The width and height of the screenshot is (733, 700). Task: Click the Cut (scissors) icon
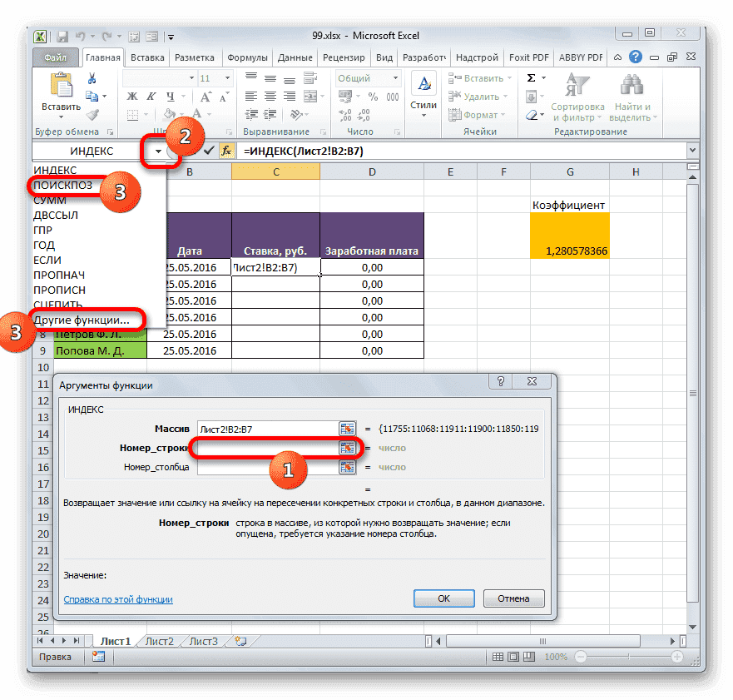[92, 78]
